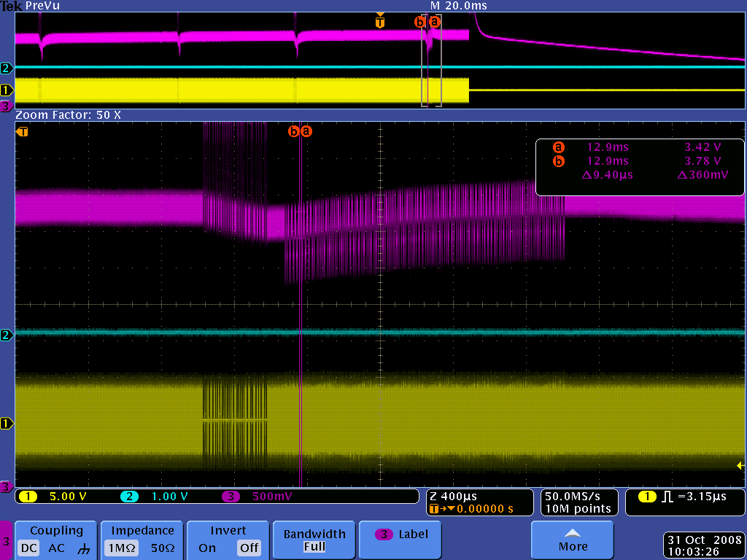
Task: Choose ground coupling symbol
Action: coord(83,548)
